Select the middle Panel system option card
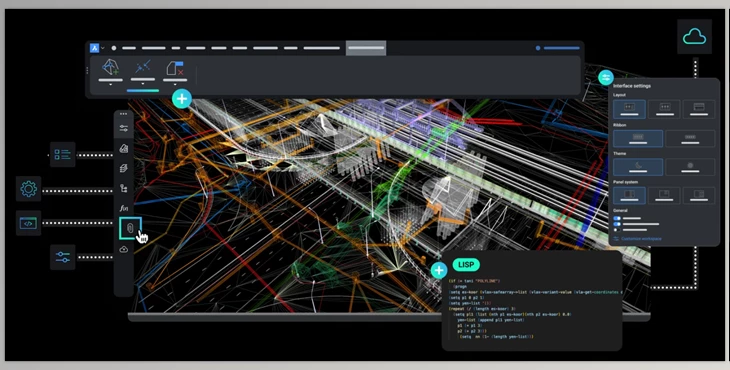Image resolution: width=730 pixels, height=370 pixels. click(664, 196)
